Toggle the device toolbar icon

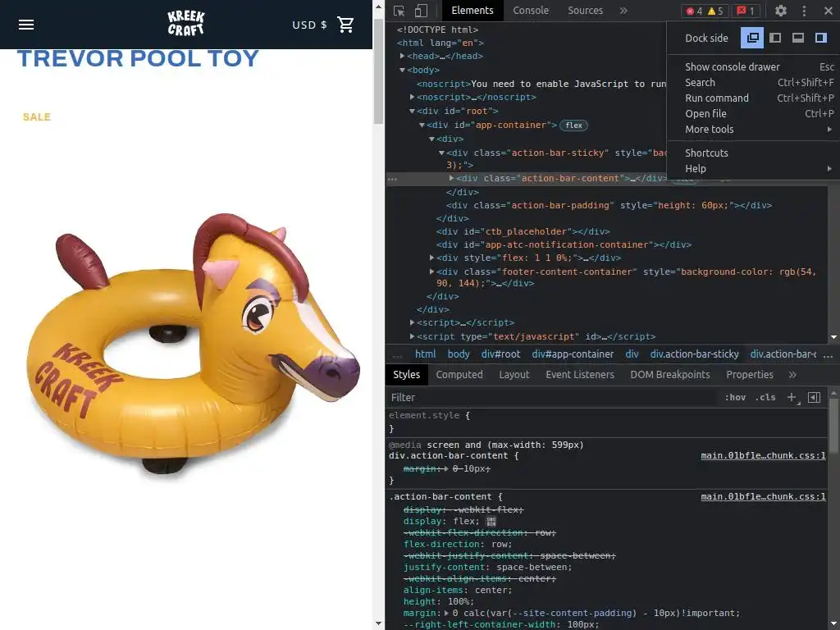tap(421, 11)
